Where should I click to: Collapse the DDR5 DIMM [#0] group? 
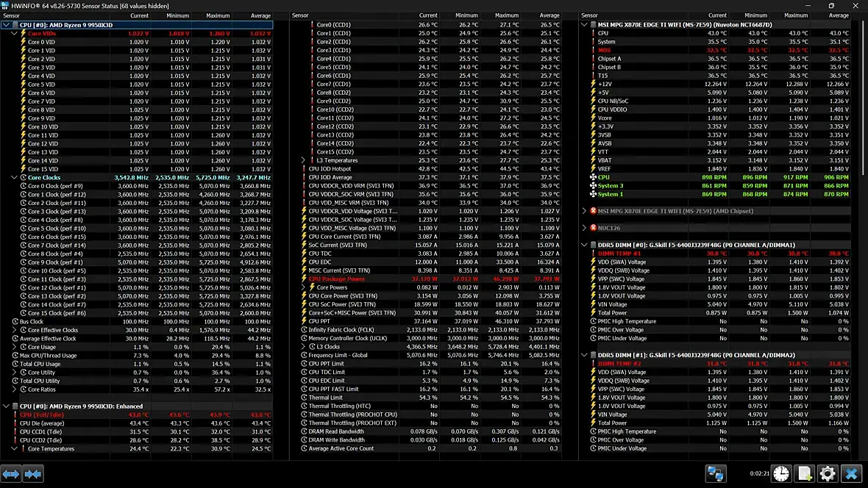click(584, 245)
